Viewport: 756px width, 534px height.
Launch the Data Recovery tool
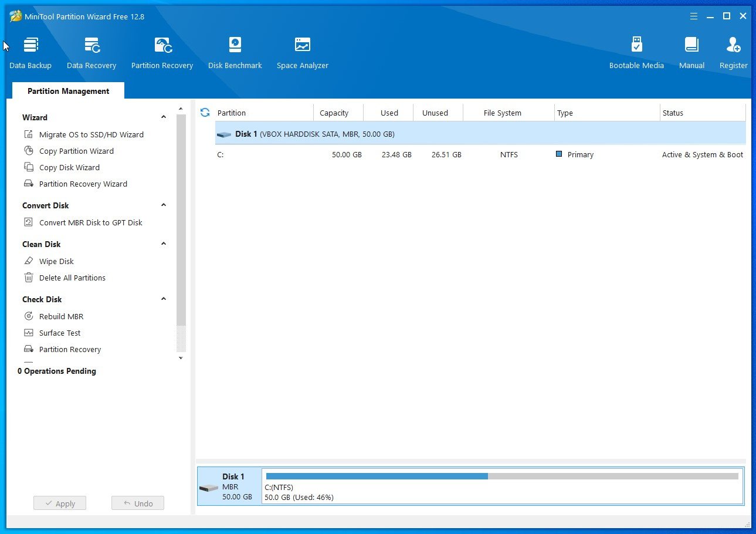(91, 53)
